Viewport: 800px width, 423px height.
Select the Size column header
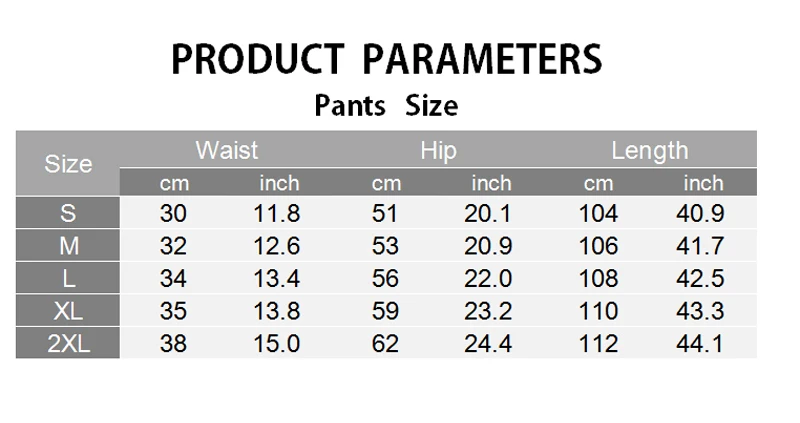point(68,164)
